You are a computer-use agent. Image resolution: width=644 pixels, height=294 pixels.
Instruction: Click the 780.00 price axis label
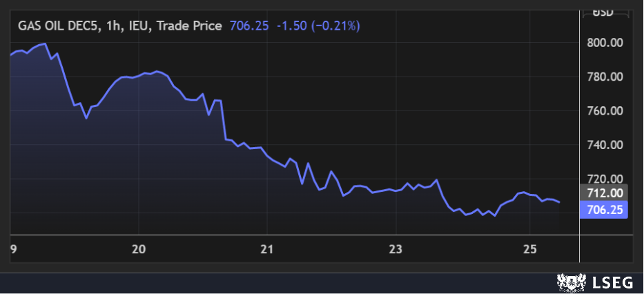pyautogui.click(x=605, y=77)
